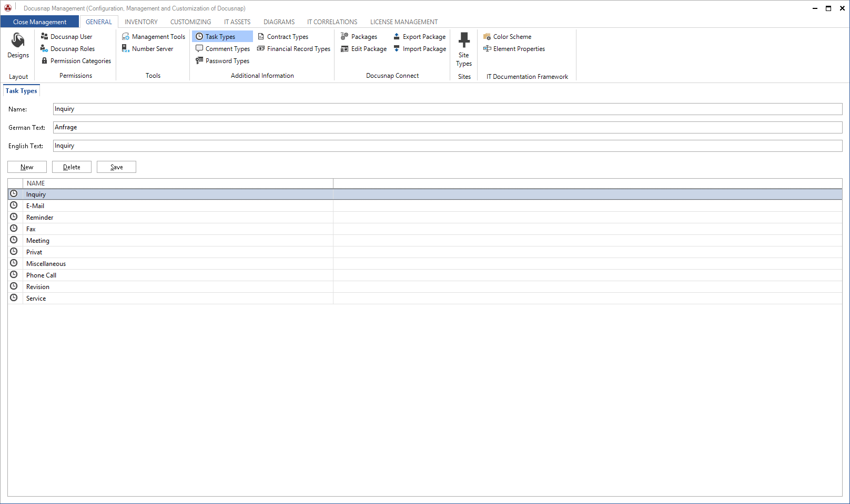Click Export Package
850x504 pixels.
point(420,37)
